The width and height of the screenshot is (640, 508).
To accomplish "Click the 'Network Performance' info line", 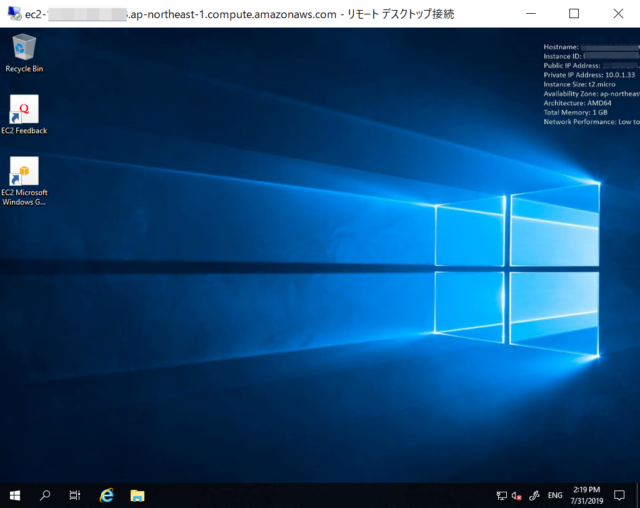I will pos(591,122).
